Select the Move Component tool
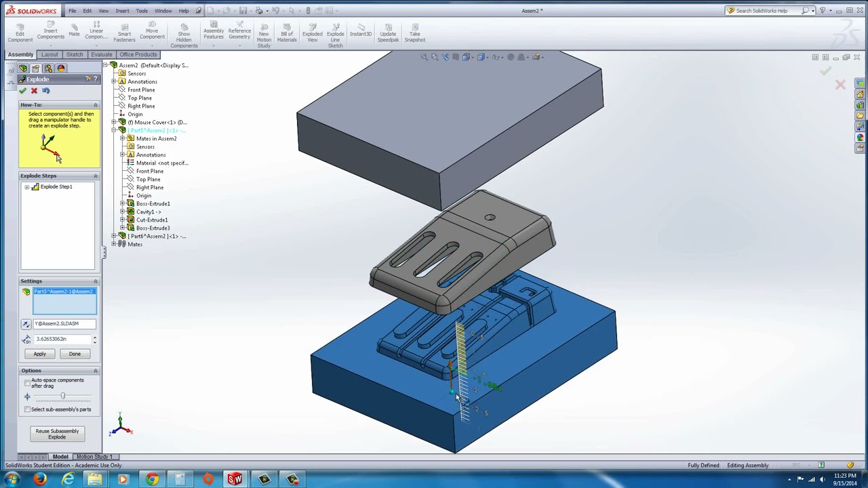 [x=152, y=33]
